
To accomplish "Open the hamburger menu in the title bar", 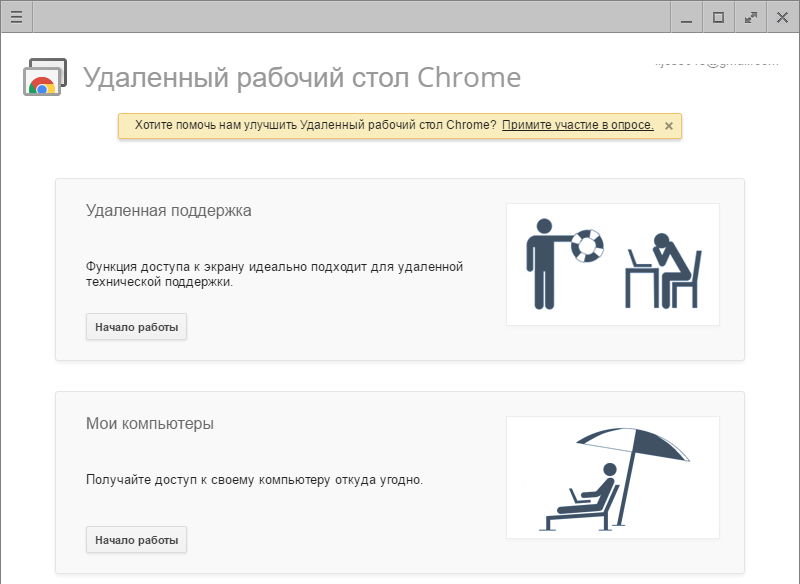I will (x=16, y=16).
